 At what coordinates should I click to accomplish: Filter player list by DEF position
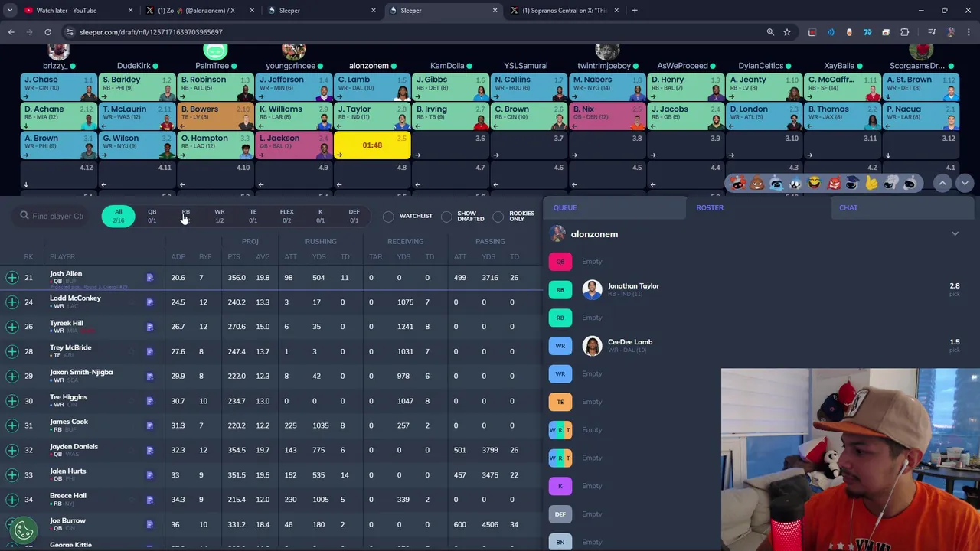(354, 216)
